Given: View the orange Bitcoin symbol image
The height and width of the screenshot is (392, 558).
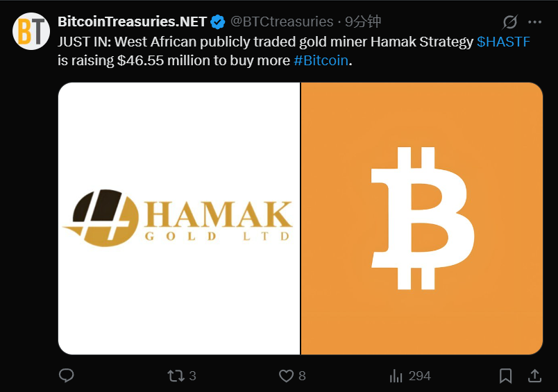Looking at the screenshot, I should click(421, 219).
